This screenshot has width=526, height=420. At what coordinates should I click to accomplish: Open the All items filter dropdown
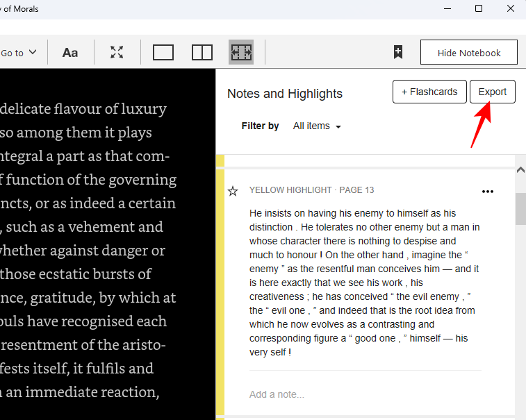(x=317, y=126)
